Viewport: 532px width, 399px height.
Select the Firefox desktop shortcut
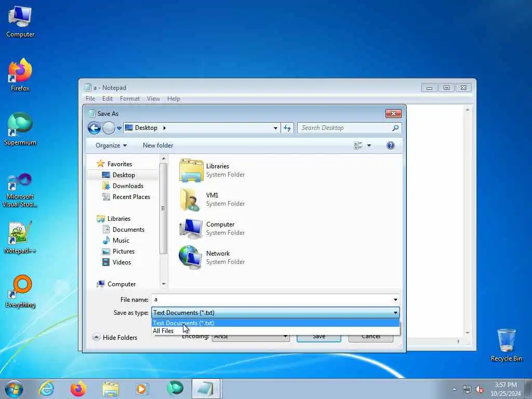click(20, 75)
